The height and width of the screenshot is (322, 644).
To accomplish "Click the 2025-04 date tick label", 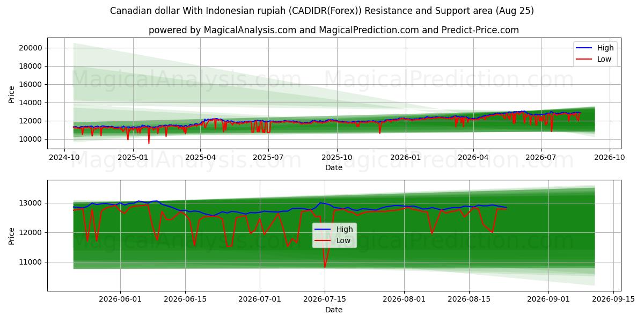I will pyautogui.click(x=200, y=157).
